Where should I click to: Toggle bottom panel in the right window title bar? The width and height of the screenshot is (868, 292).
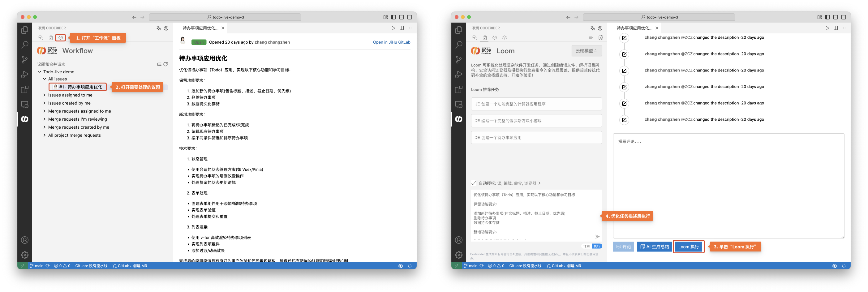pyautogui.click(x=835, y=17)
